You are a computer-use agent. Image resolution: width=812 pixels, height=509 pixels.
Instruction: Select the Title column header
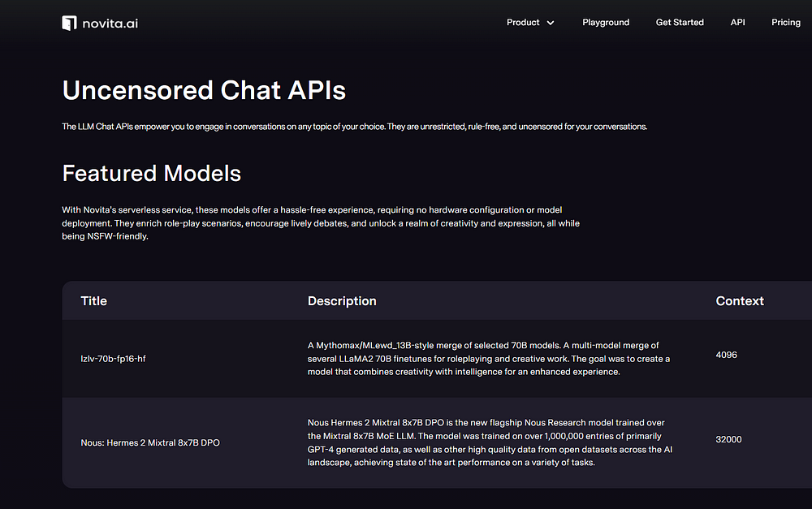93,301
